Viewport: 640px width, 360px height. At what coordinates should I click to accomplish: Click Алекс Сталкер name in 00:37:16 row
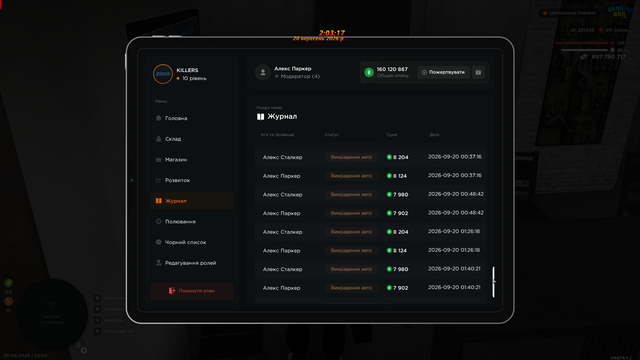(x=282, y=157)
